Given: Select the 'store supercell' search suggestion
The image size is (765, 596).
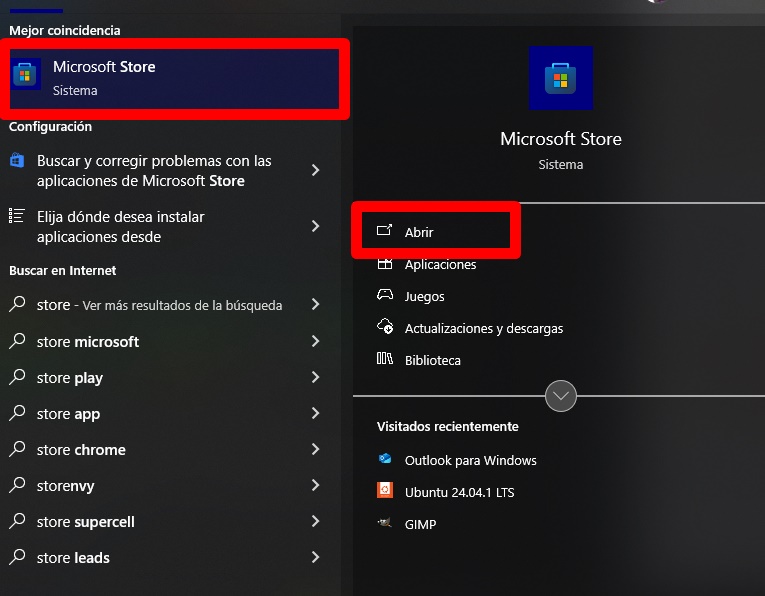Looking at the screenshot, I should pos(164,521).
